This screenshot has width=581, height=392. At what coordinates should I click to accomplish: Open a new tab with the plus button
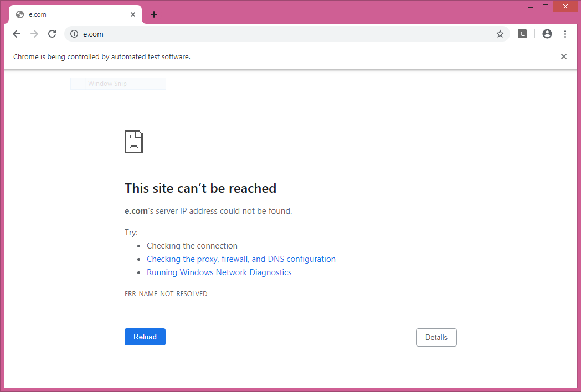coord(153,14)
